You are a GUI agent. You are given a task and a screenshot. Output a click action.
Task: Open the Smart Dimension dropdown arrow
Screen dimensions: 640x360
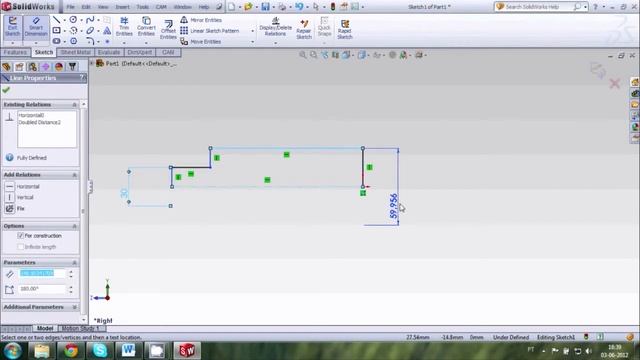[x=36, y=43]
